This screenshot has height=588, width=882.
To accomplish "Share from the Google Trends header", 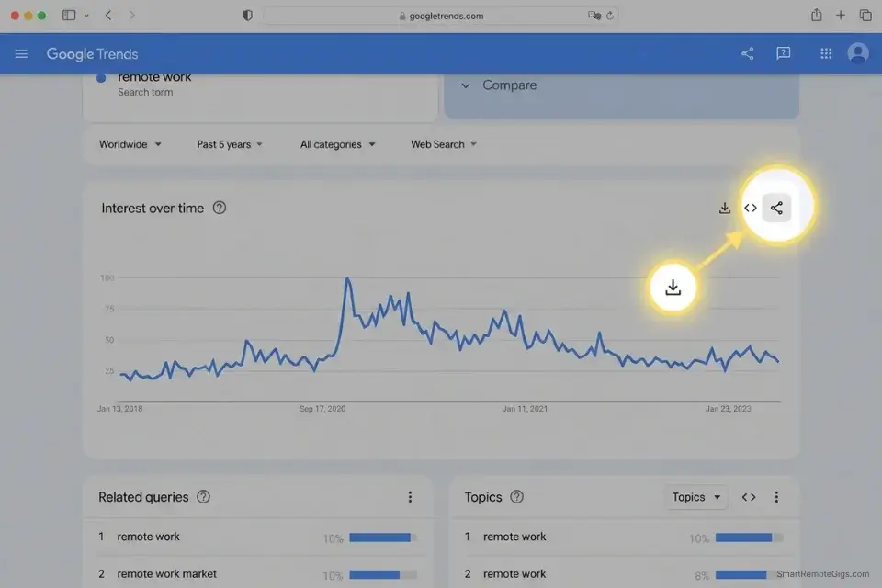I will coord(747,53).
